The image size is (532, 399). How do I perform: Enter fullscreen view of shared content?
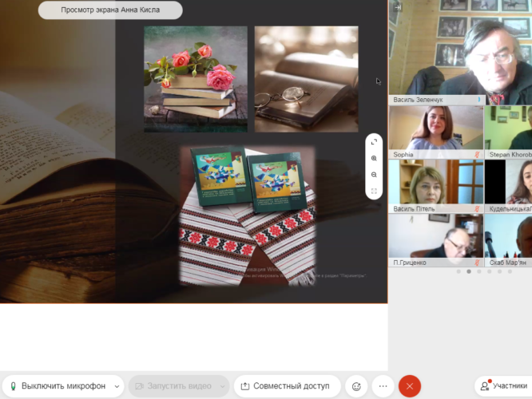tap(374, 192)
